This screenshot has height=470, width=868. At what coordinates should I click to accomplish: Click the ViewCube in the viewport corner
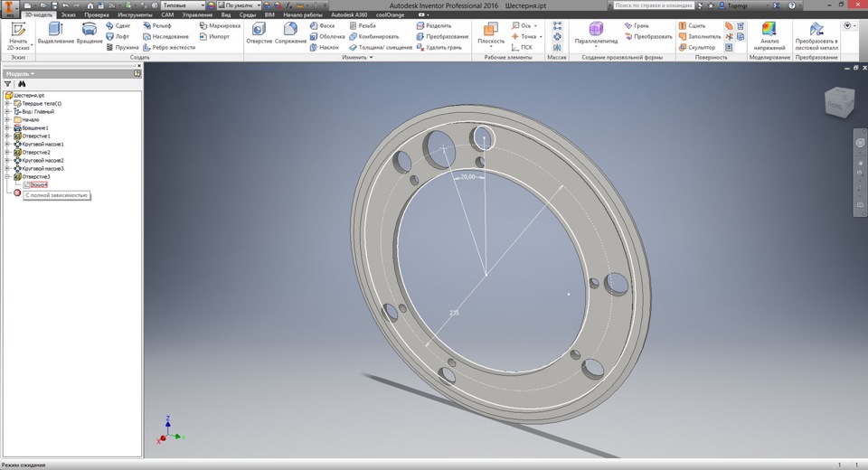[836, 104]
